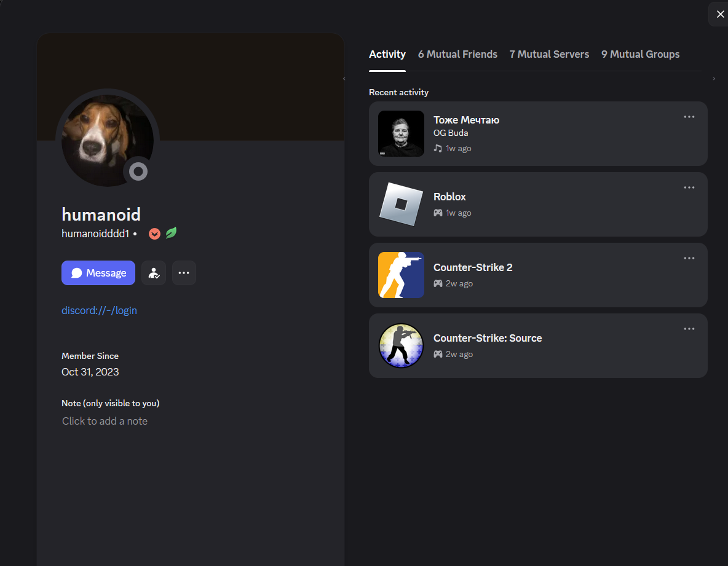Click the gamepad icon under Roblox
The width and height of the screenshot is (728, 566).
click(438, 213)
